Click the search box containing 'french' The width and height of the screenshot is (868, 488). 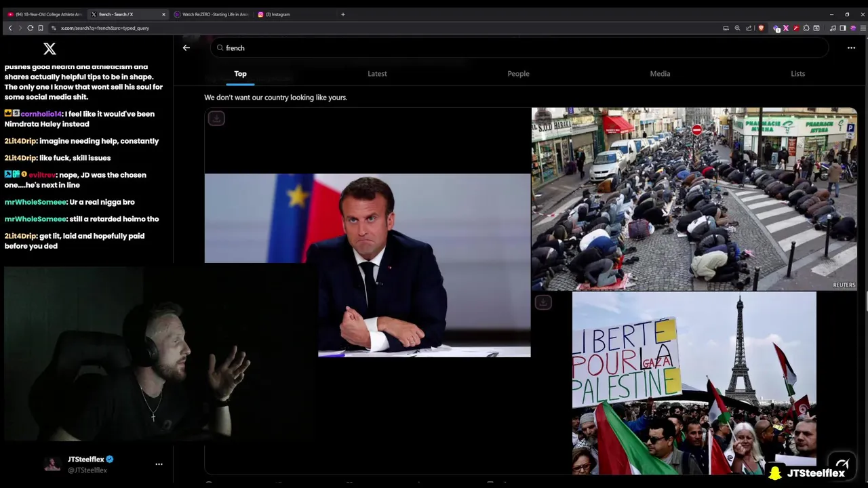pyautogui.click(x=519, y=47)
